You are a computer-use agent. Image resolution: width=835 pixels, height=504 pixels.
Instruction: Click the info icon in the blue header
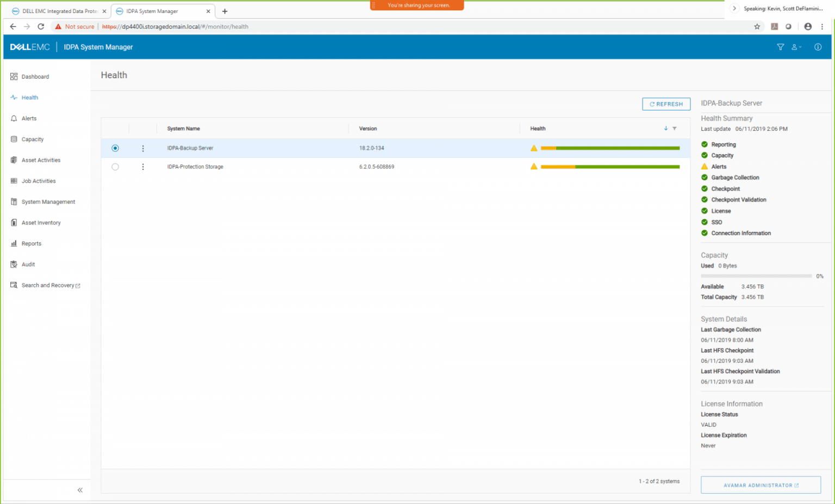pos(818,47)
